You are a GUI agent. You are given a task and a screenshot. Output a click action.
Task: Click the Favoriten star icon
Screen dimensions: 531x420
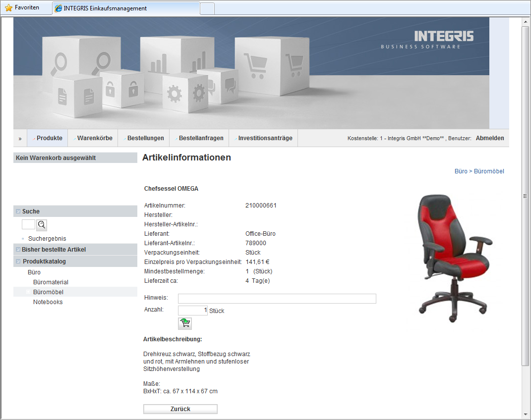(9, 7)
